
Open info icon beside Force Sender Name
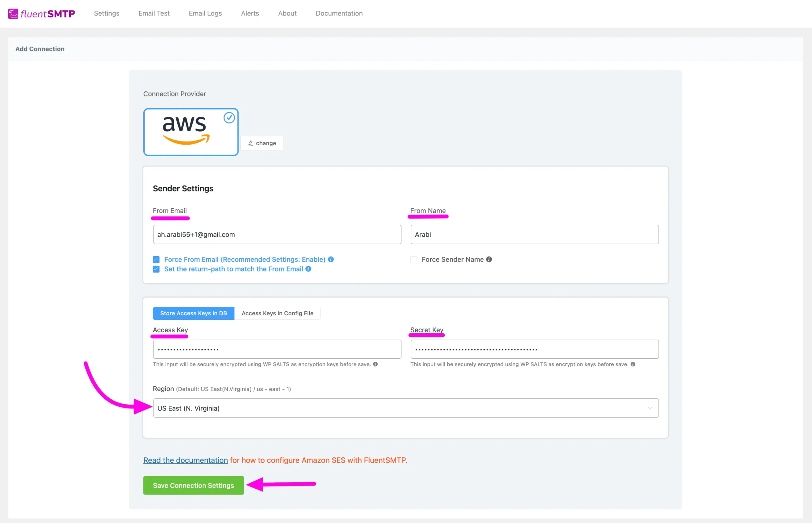click(489, 259)
